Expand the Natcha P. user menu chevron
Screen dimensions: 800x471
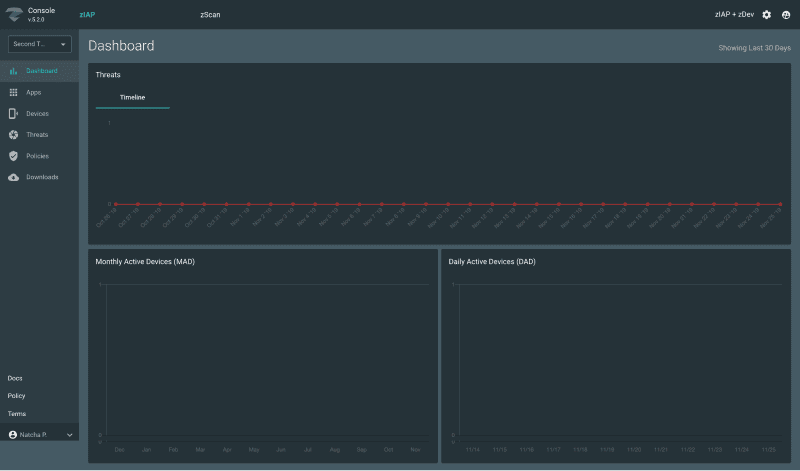[69, 435]
